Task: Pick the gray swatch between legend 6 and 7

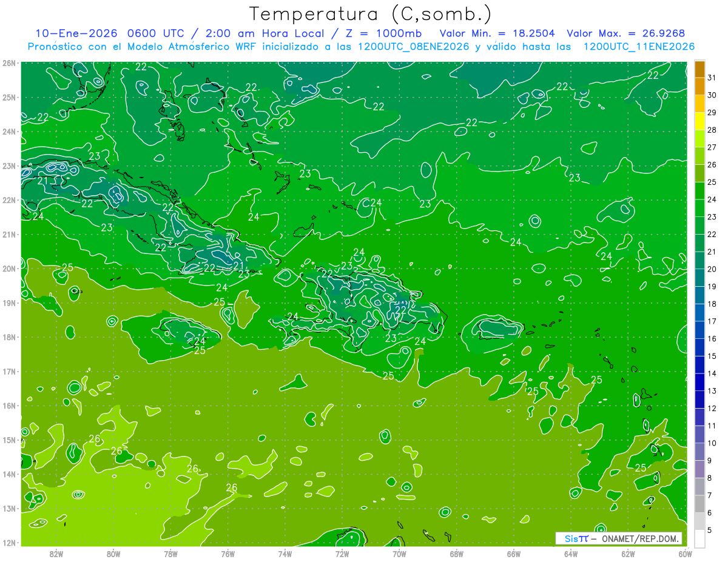Action: click(699, 503)
